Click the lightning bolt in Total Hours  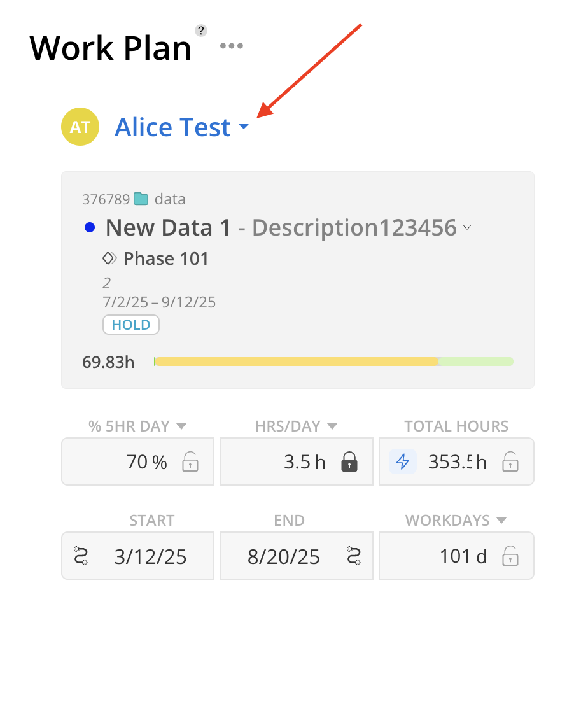[x=403, y=461]
